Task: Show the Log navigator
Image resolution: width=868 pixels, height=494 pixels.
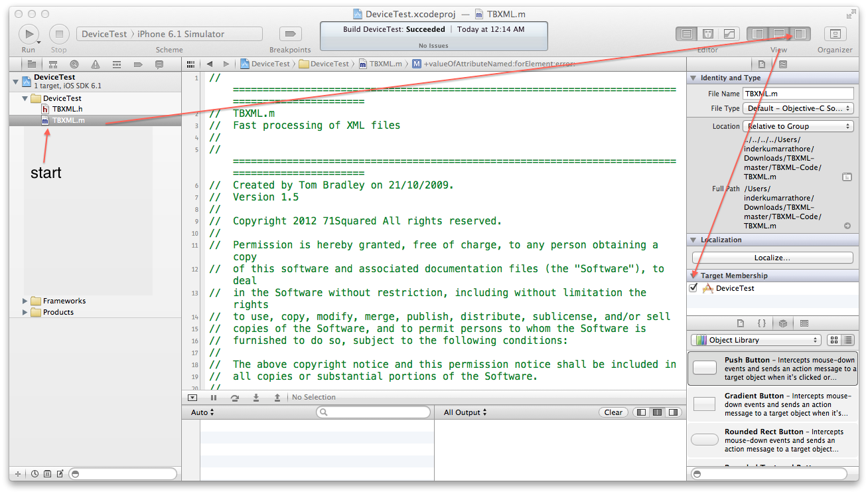Action: 159,64
